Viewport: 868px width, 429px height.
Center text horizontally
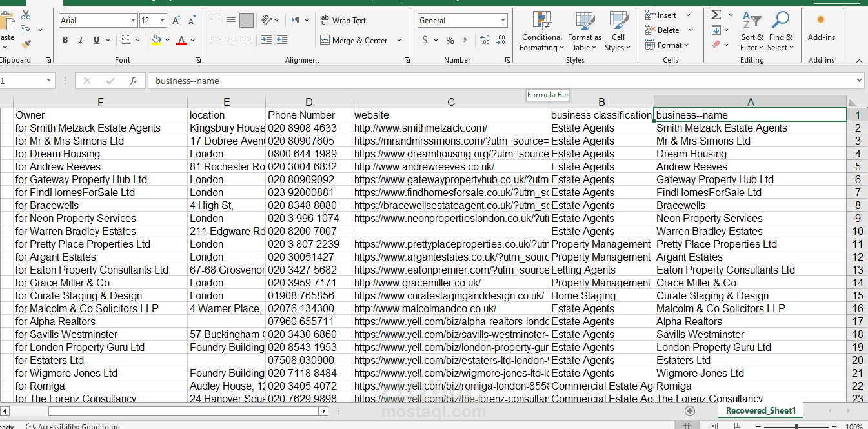click(231, 40)
